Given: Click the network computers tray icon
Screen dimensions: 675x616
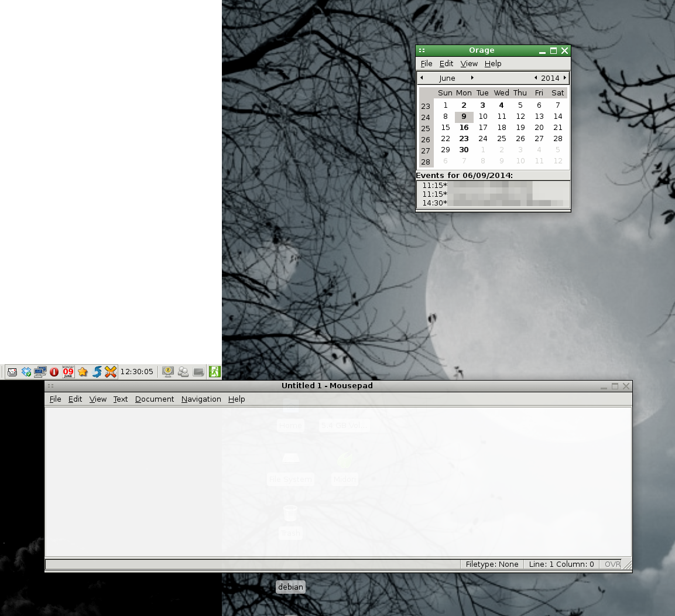Looking at the screenshot, I should click(x=40, y=372).
